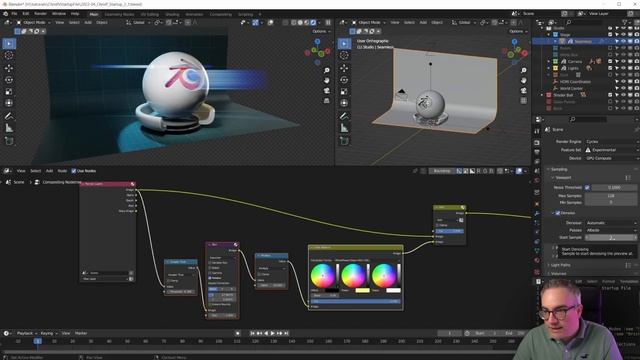This screenshot has width=640, height=360.
Task: Open Global orientation dropdown in right viewport
Action: [463, 22]
